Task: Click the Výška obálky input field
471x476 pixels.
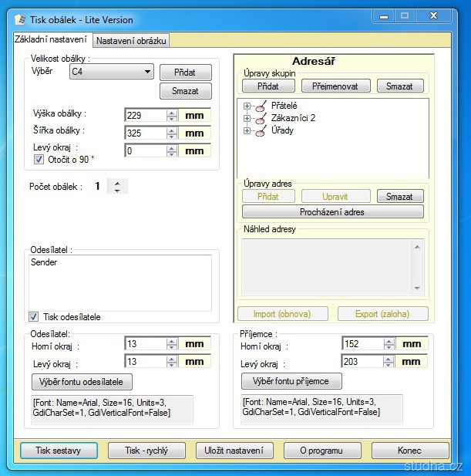Action: [145, 115]
